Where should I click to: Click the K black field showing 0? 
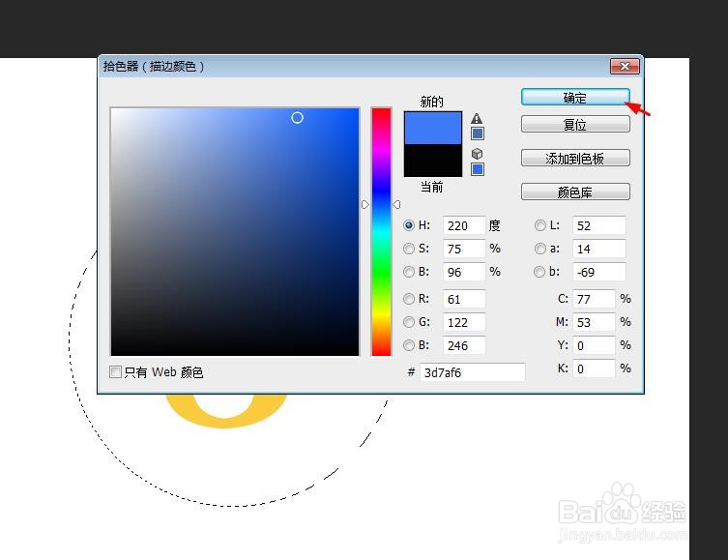point(594,368)
